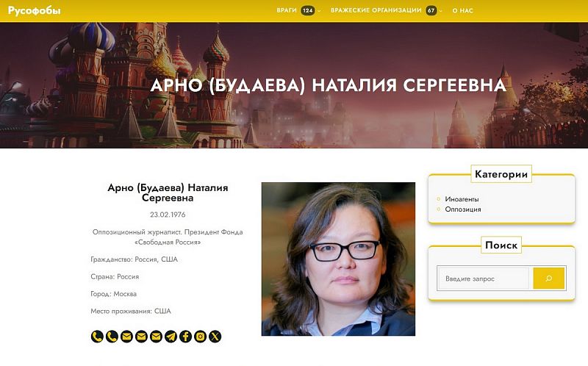The width and height of the screenshot is (588, 366).
Task: Go to the О нас page
Action: coord(463,10)
